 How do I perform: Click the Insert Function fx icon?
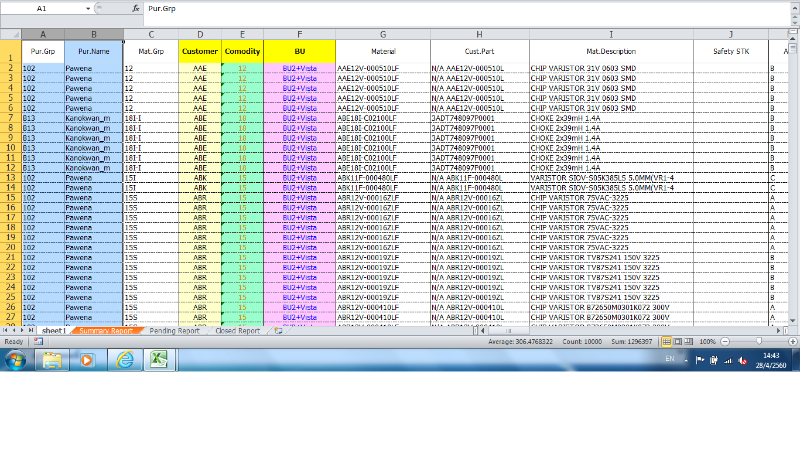[135, 8]
